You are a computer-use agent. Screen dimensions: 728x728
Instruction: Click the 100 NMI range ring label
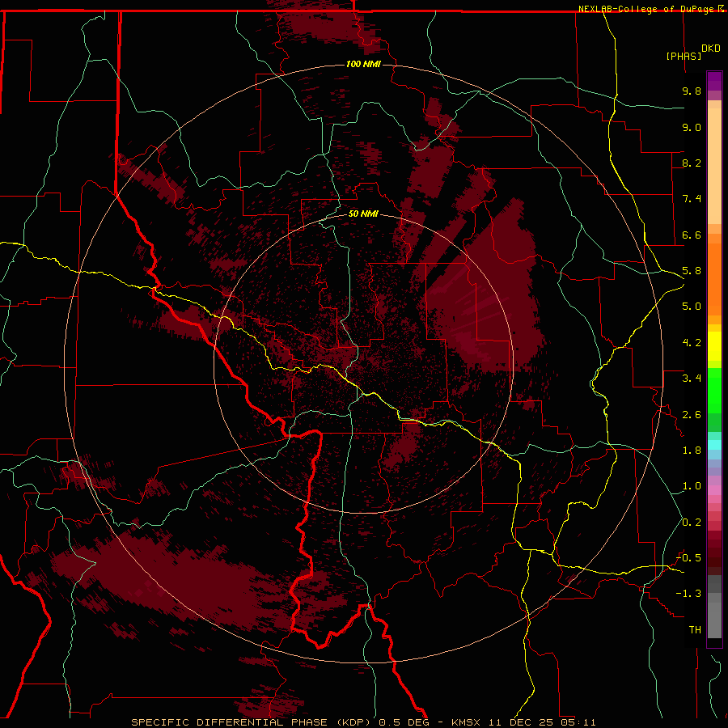(363, 64)
